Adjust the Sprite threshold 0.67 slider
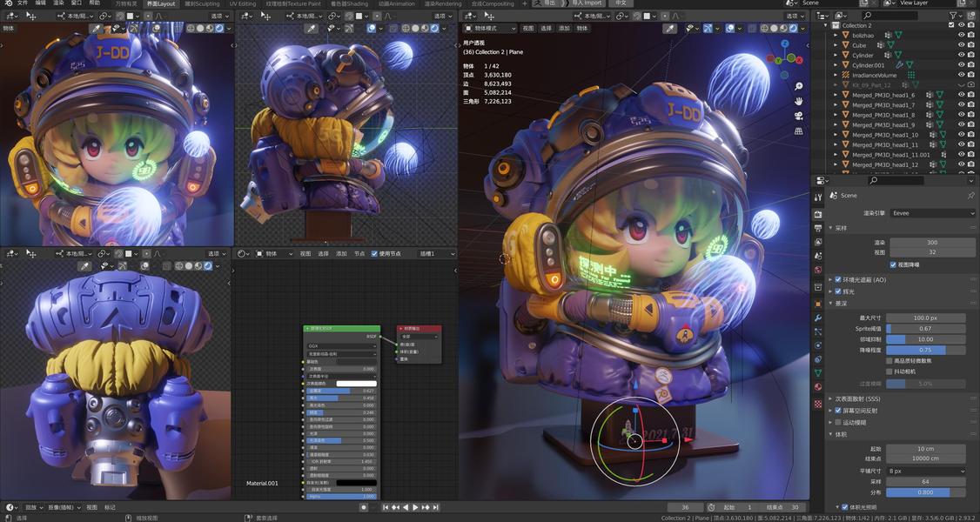980x522 pixels. click(926, 329)
